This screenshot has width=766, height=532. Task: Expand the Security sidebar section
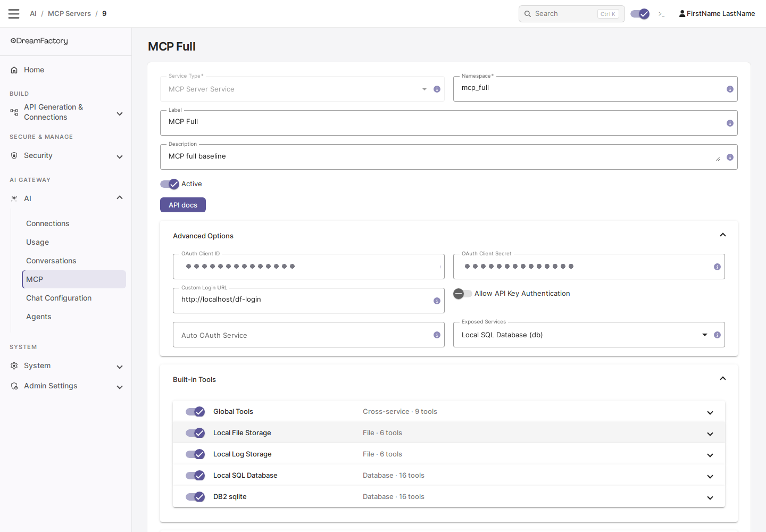click(x=120, y=157)
